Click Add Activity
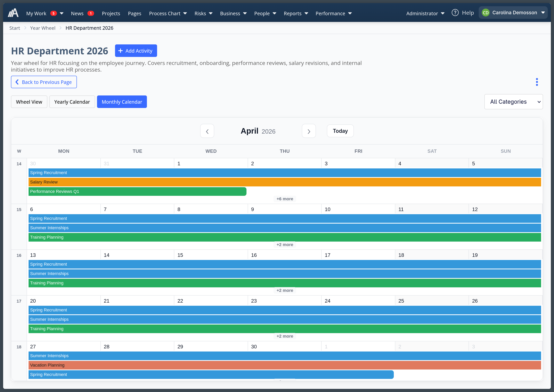The height and width of the screenshot is (392, 554). coord(136,51)
